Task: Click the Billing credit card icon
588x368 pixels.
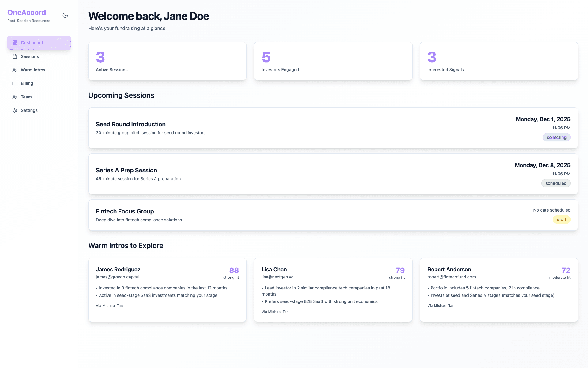Action: click(15, 83)
